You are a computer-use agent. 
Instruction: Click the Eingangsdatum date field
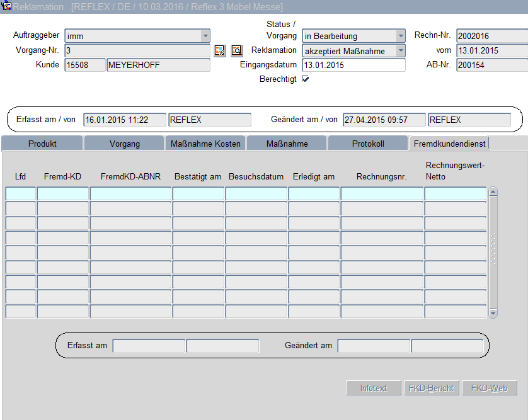click(x=353, y=65)
